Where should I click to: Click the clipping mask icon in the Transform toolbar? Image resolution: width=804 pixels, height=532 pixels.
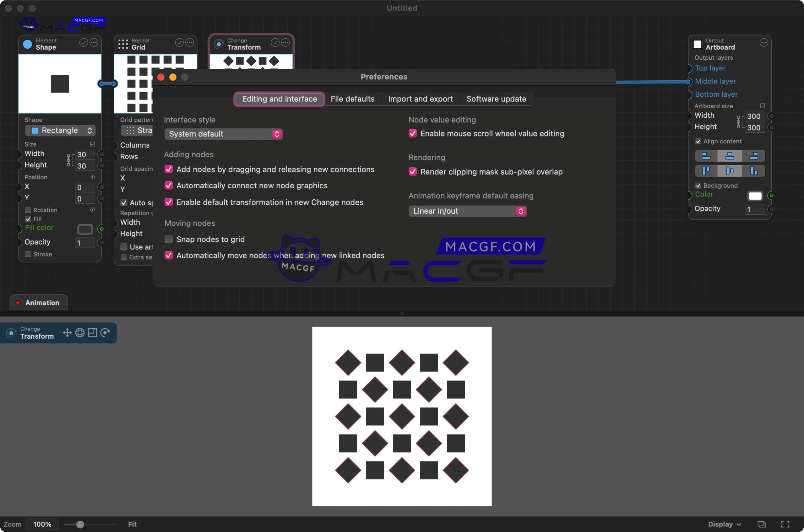pyautogui.click(x=92, y=333)
